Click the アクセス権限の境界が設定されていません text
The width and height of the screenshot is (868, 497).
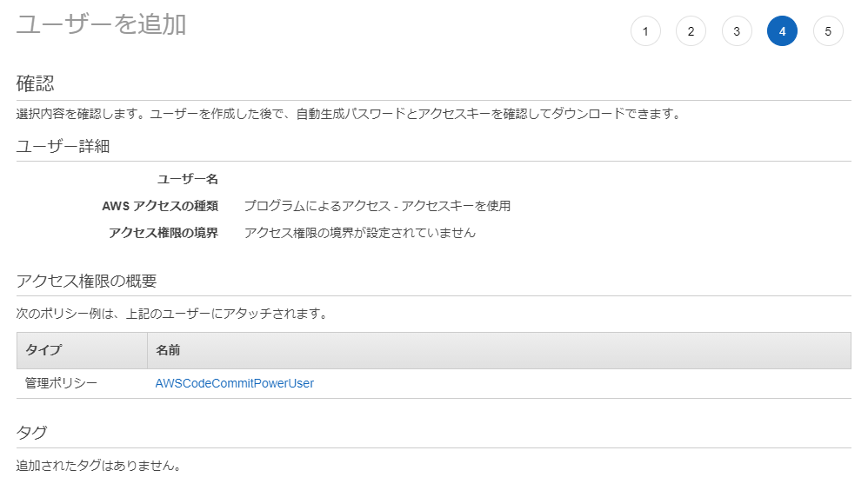click(x=360, y=233)
